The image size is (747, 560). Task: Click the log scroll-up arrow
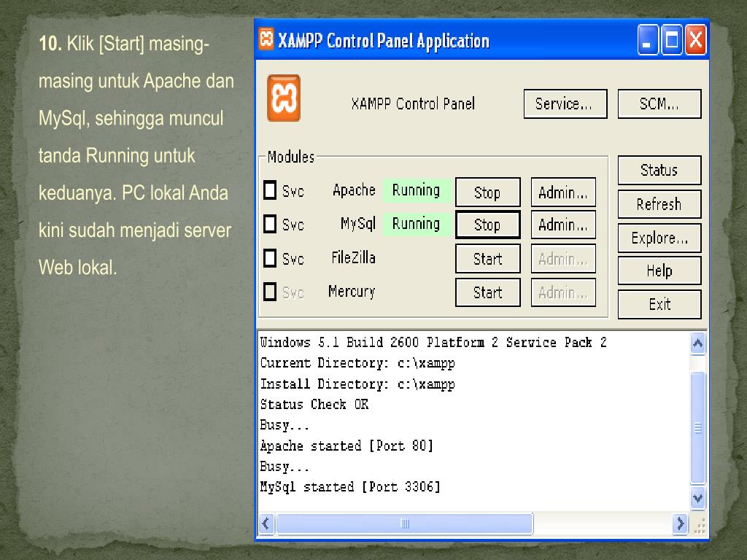[698, 343]
